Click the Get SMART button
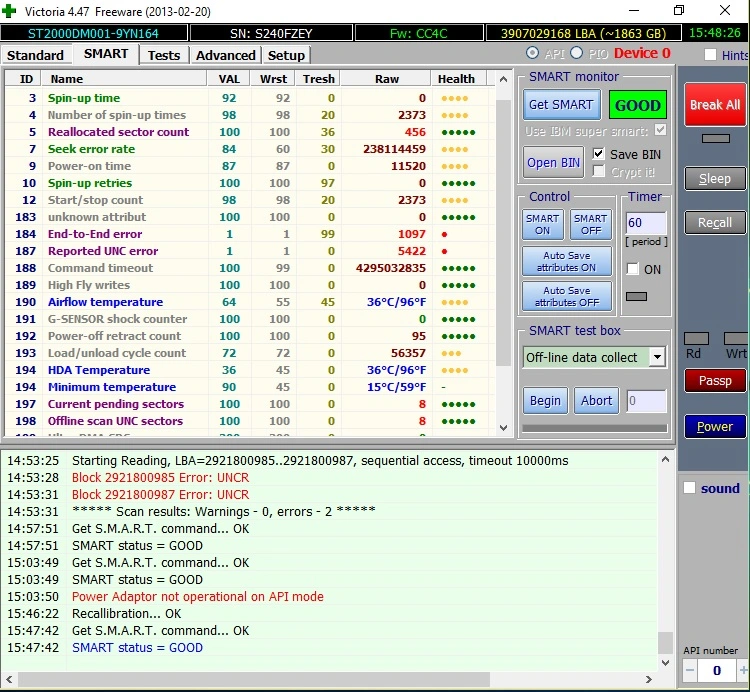This screenshot has height=692, width=750. tap(562, 105)
